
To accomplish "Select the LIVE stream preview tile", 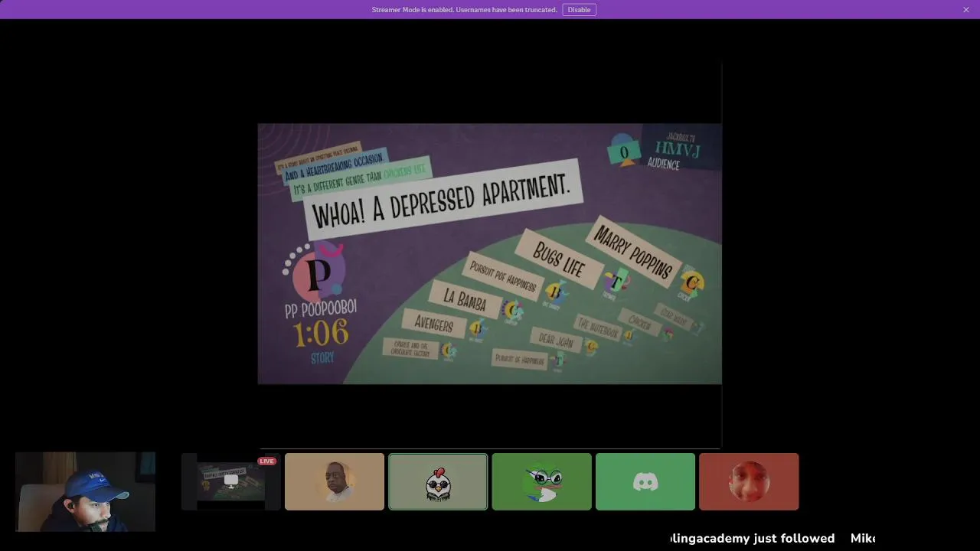I will pyautogui.click(x=231, y=481).
